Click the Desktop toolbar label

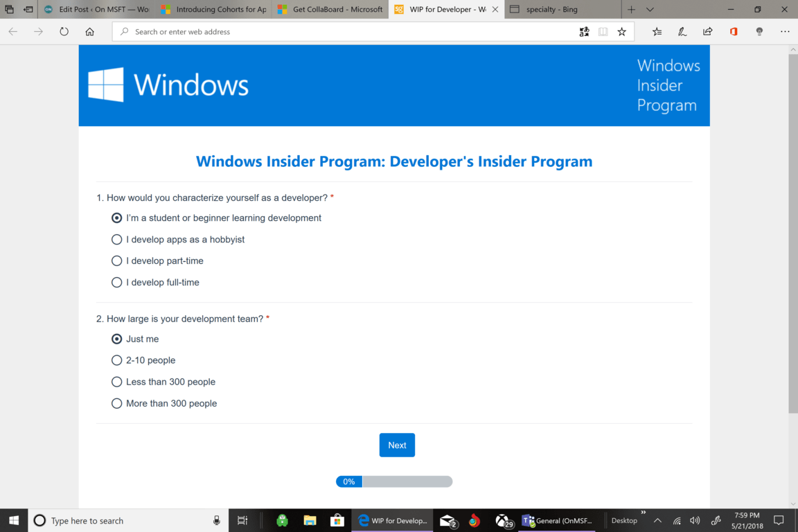(x=624, y=520)
